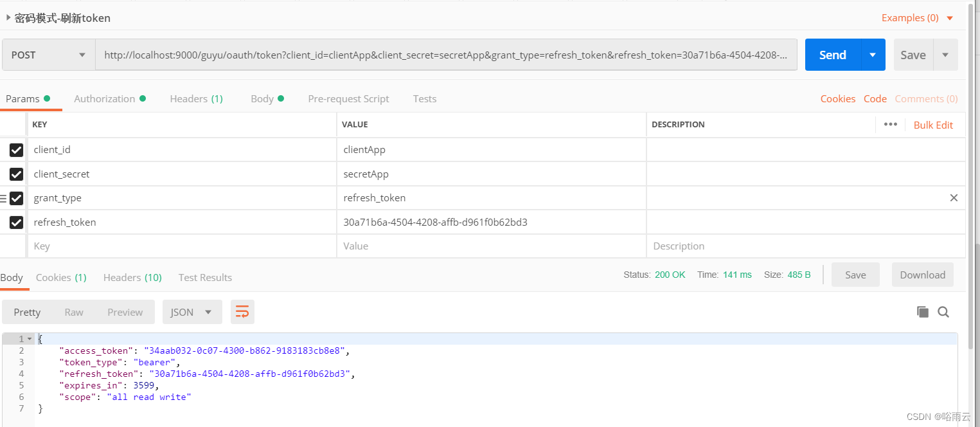
Task: Open the response Cookies (1) tab
Action: coord(61,278)
